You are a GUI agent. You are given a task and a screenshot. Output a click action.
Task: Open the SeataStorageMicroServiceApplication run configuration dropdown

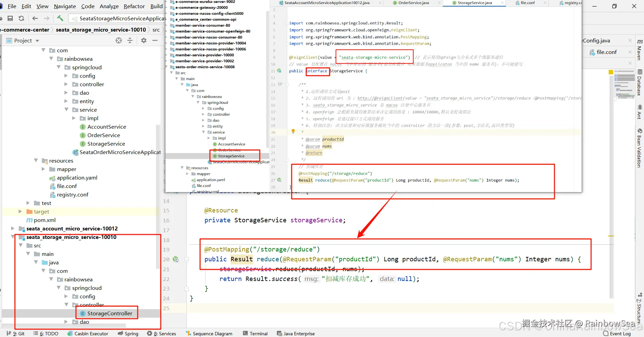click(x=117, y=18)
